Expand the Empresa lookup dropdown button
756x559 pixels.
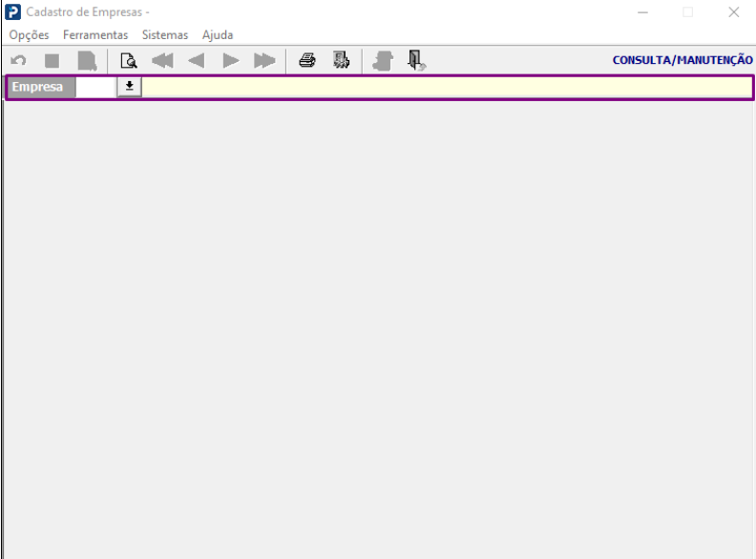pos(129,87)
